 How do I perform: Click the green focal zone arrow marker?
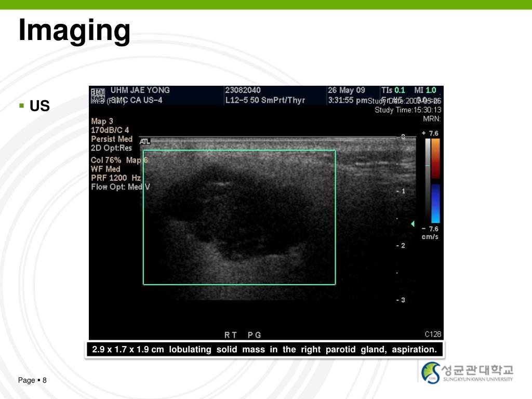point(413,223)
